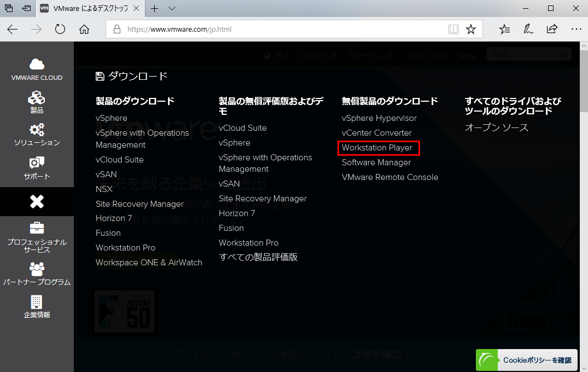Open プロフェッショナル サービス briefcase icon

37,228
